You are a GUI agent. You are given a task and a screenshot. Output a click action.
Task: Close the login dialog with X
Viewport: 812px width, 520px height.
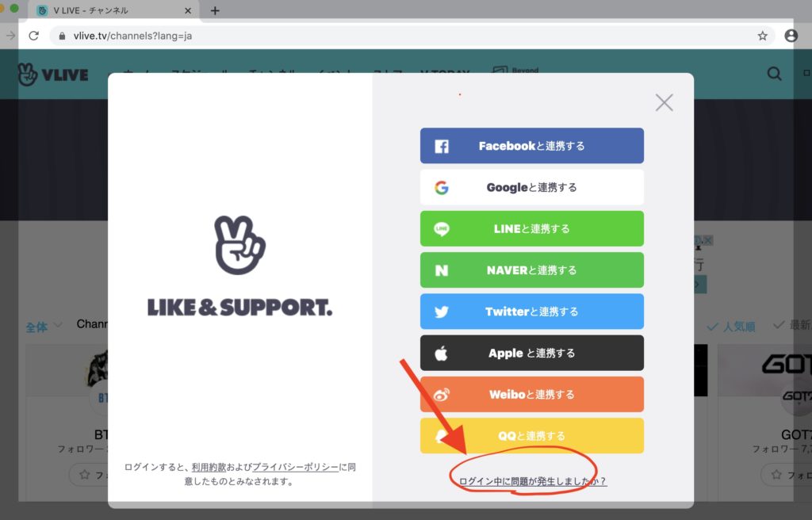coord(664,102)
